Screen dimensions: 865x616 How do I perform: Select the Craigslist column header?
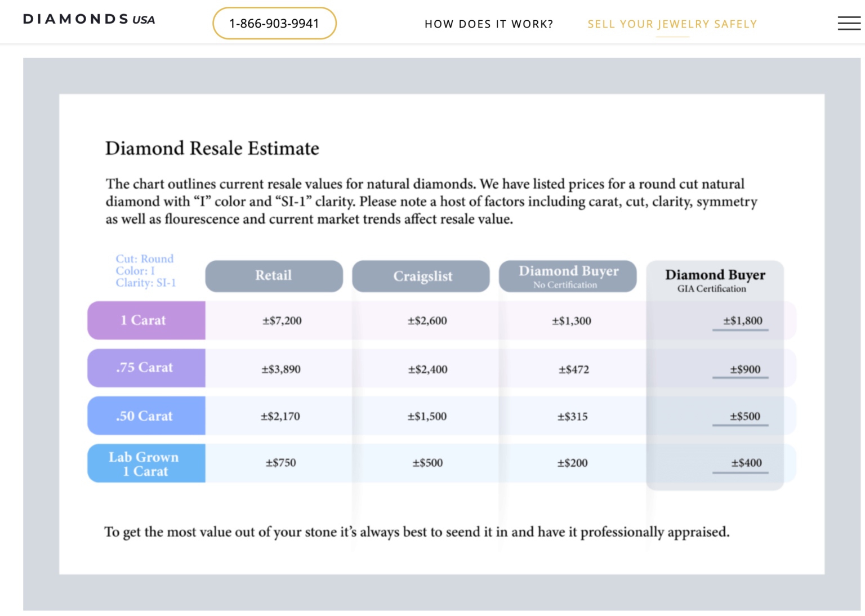coord(421,276)
